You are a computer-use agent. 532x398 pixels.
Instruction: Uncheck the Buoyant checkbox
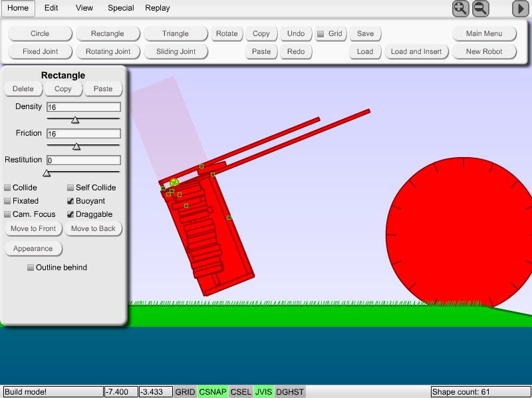click(x=70, y=201)
